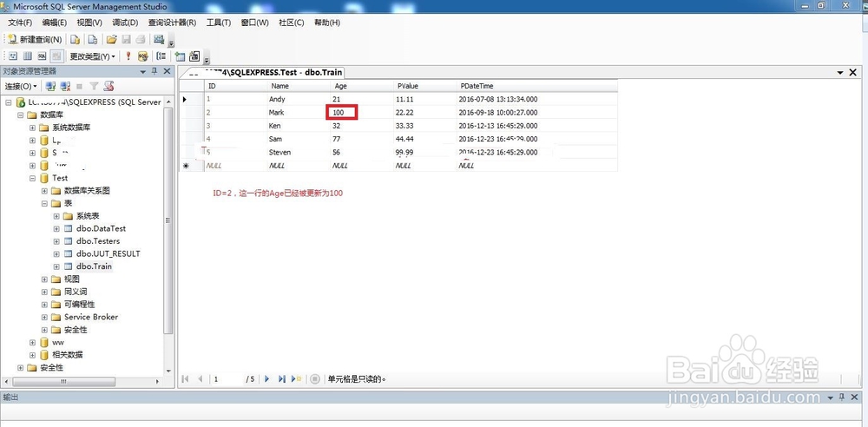Open the activity monitor toolbar icon

tap(159, 39)
